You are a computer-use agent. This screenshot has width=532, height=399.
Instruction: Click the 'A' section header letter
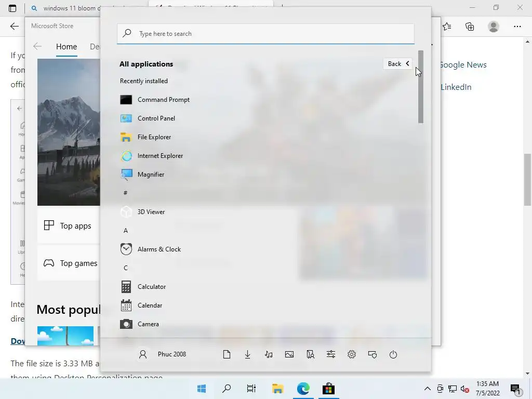[x=126, y=230]
